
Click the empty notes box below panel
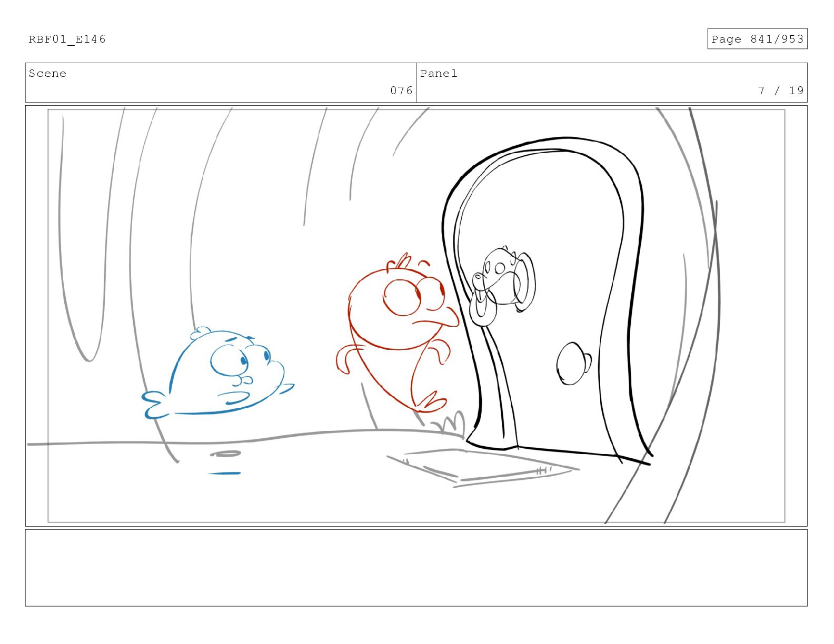tap(416, 568)
